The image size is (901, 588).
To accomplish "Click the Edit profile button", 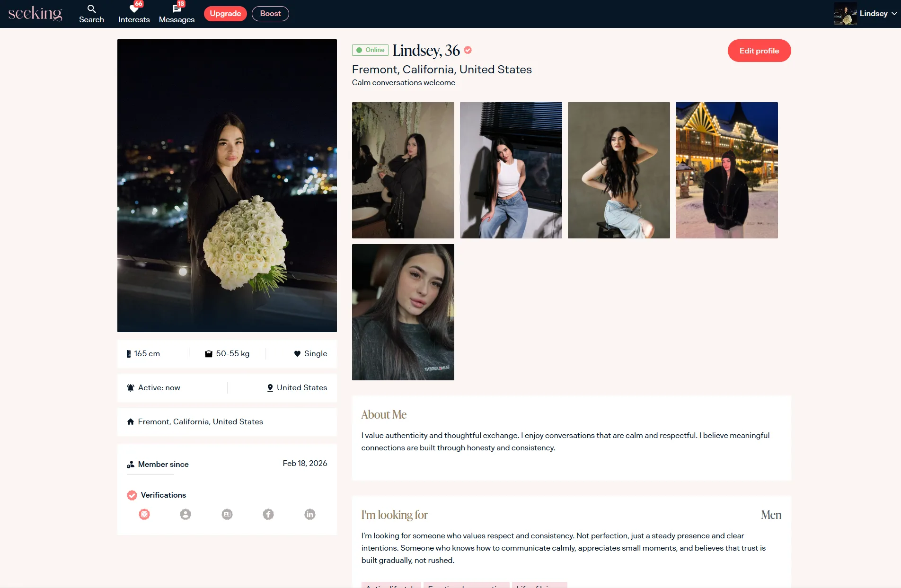I will tap(759, 51).
